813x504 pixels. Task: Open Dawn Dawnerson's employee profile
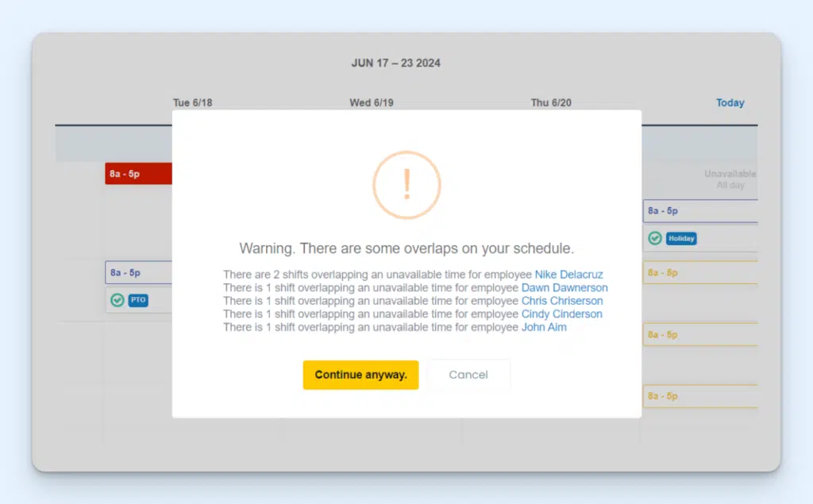564,287
